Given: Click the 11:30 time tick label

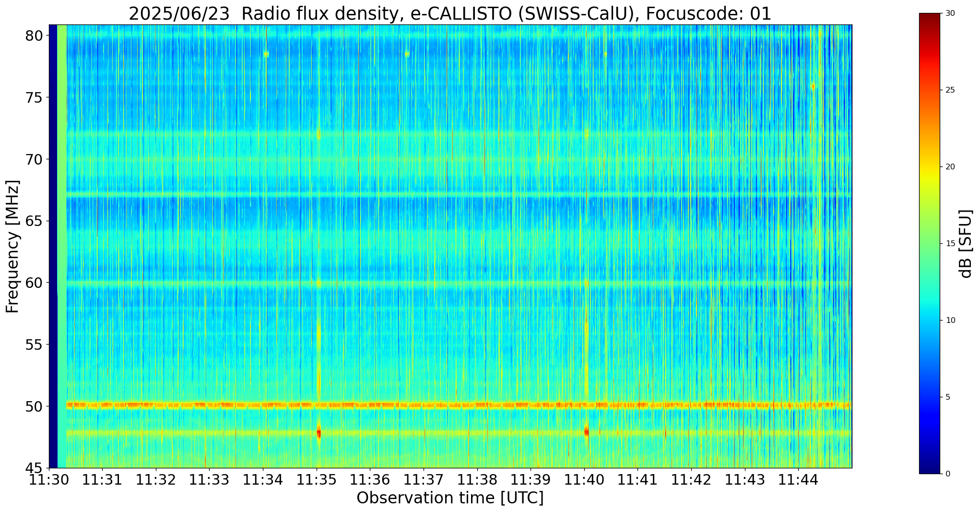Looking at the screenshot, I should point(48,480).
